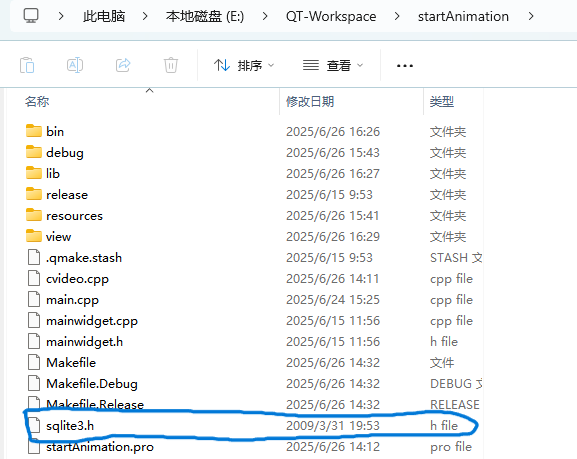Click the startAnimation breadcrumb
Screen dimensions: 577x459
(463, 16)
